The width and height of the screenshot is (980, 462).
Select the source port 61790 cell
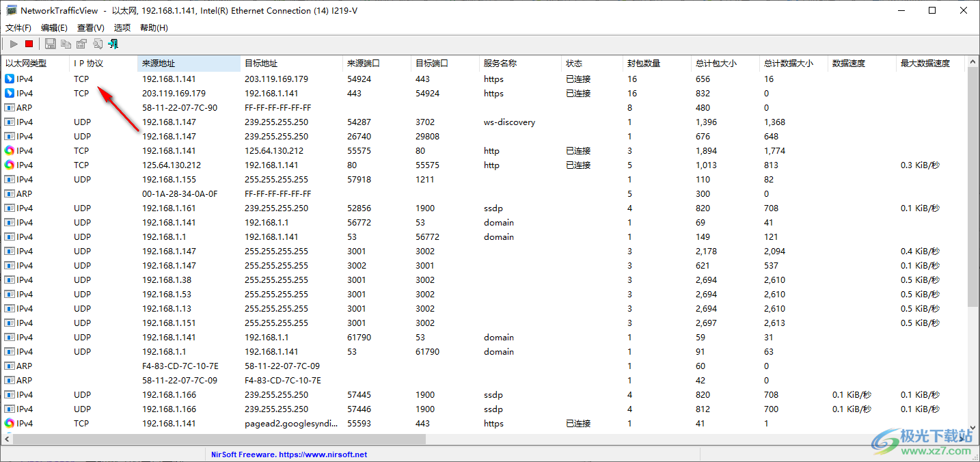[x=359, y=337]
